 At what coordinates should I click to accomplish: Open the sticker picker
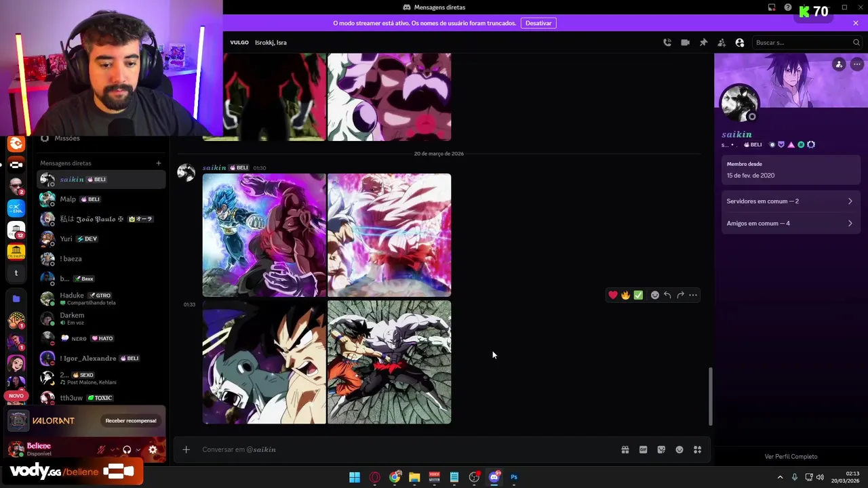(661, 449)
